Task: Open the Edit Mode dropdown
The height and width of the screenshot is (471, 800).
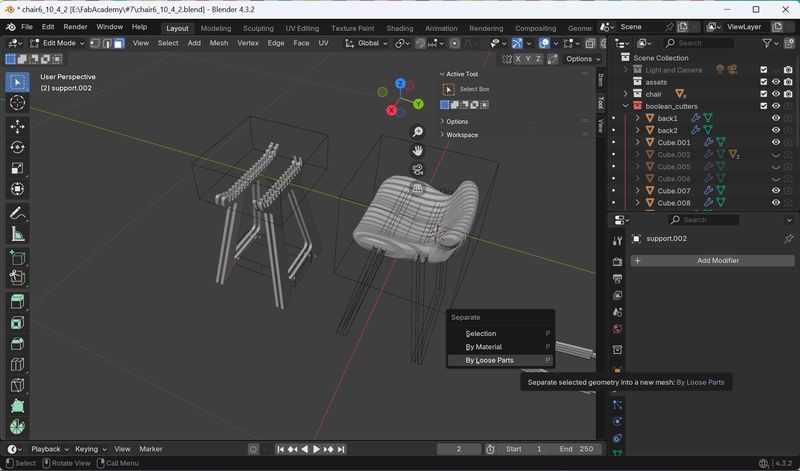Action: click(x=57, y=43)
